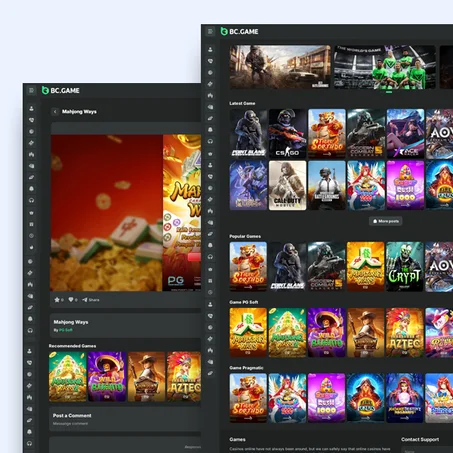Open Wild Bandito in Recommended Games
Screen dimensions: 453x453
click(x=107, y=376)
